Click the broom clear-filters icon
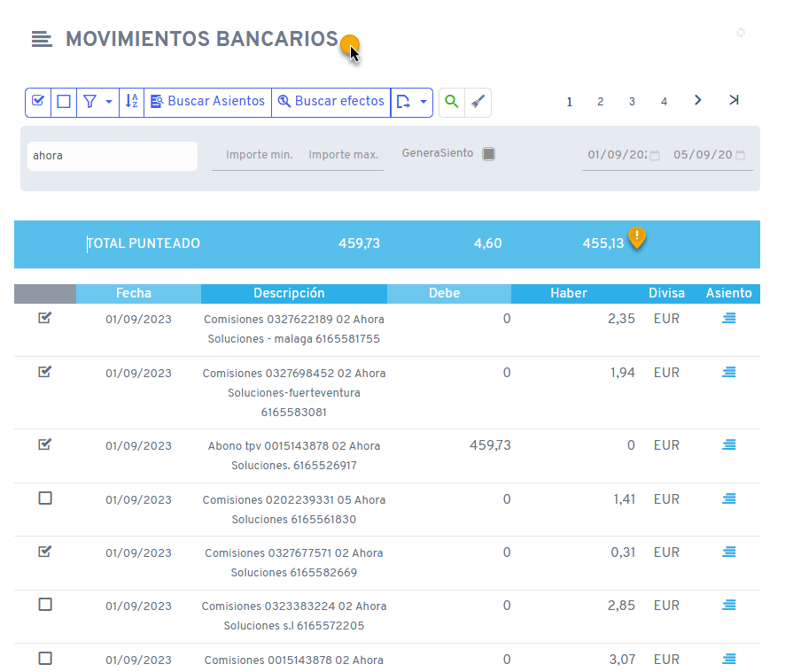Image resolution: width=793 pixels, height=672 pixels. [x=478, y=102]
